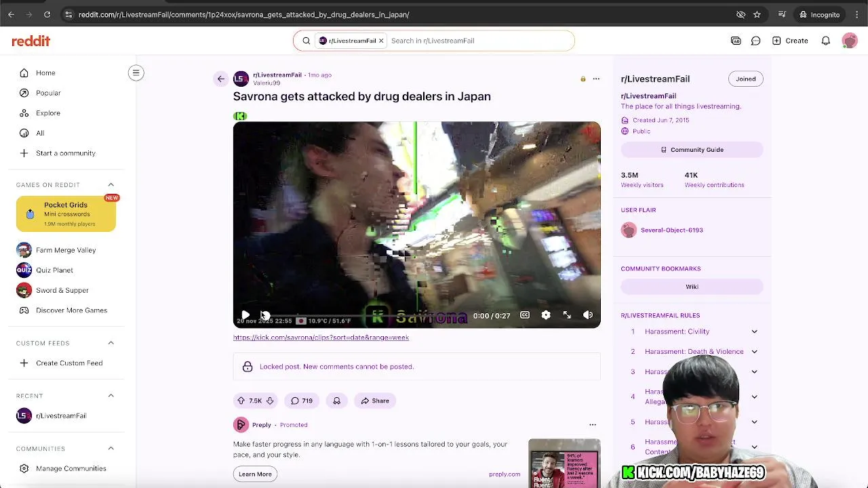Open the Preply ad options menu
Screen dimensions: 868x488
(593, 425)
